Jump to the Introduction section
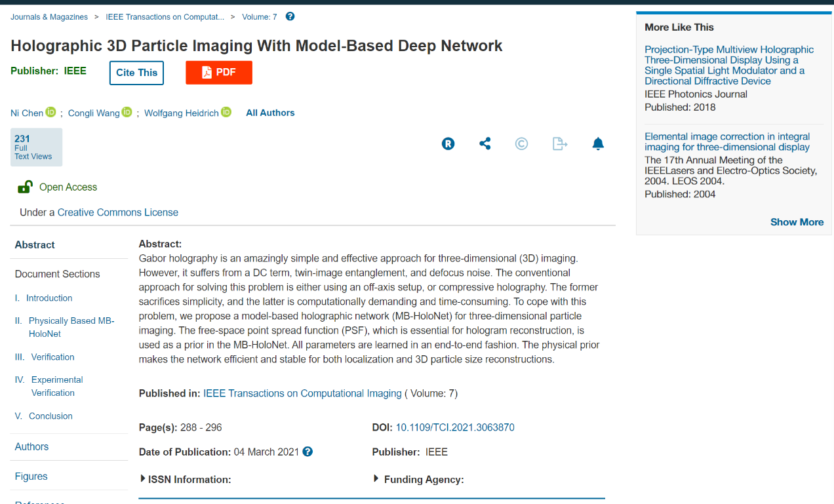Viewport: 834px width, 504px height. (49, 298)
